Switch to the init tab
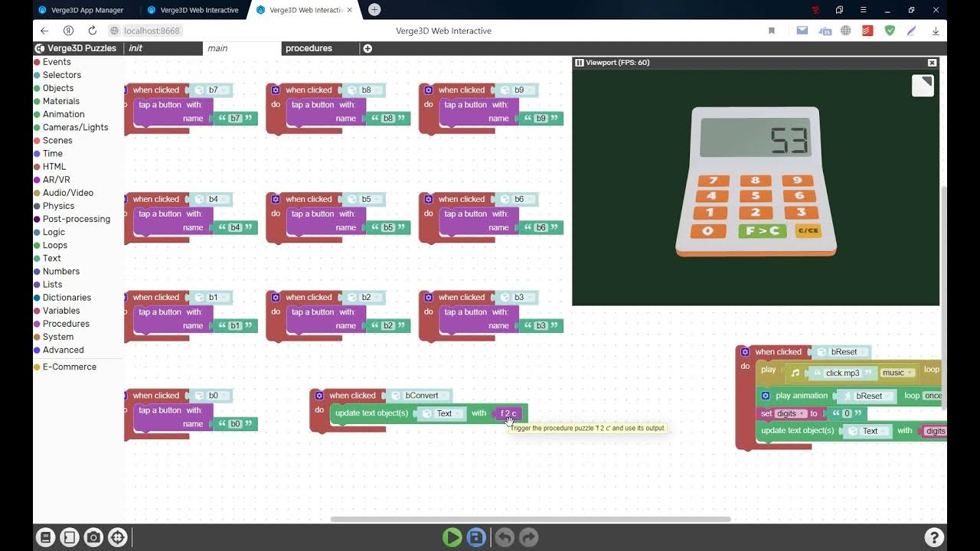 click(136, 48)
